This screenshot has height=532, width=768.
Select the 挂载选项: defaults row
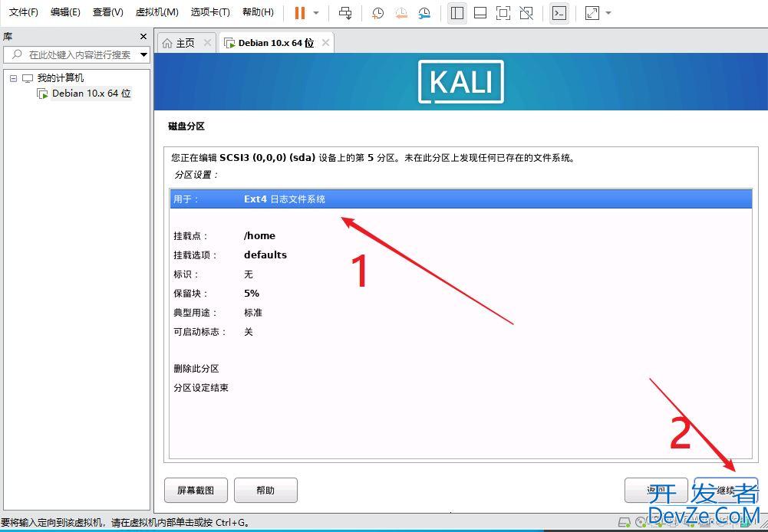[461, 255]
